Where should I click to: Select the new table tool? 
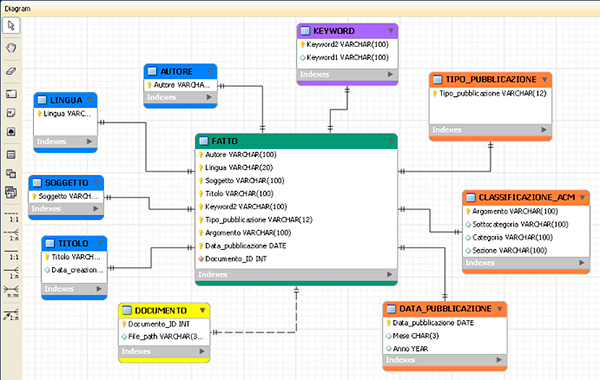(11, 155)
